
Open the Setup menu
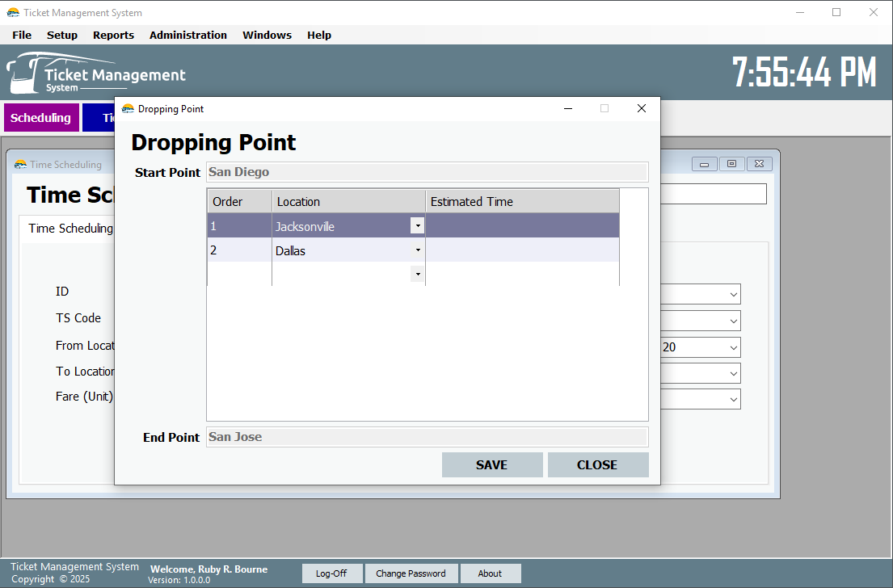[x=62, y=35]
